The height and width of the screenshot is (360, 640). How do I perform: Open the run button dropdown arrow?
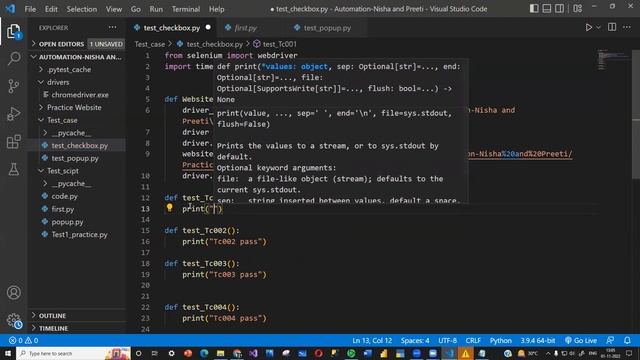[x=598, y=27]
